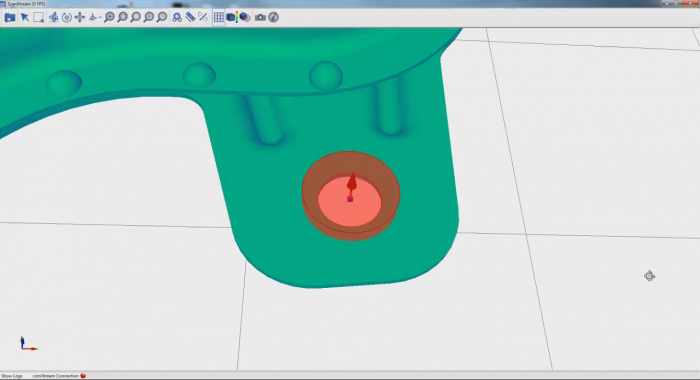Select the arrow pointer tool
Image resolution: width=700 pixels, height=380 pixels.
coord(25,17)
